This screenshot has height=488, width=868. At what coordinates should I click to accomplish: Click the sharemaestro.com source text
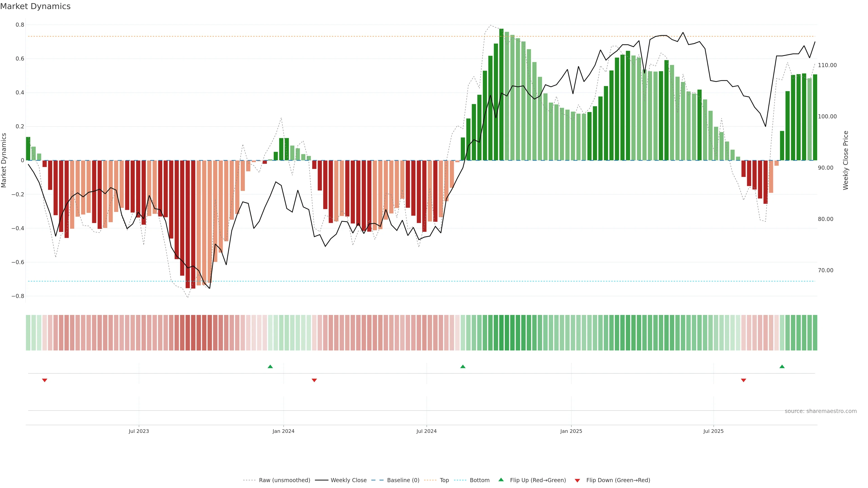(x=821, y=411)
